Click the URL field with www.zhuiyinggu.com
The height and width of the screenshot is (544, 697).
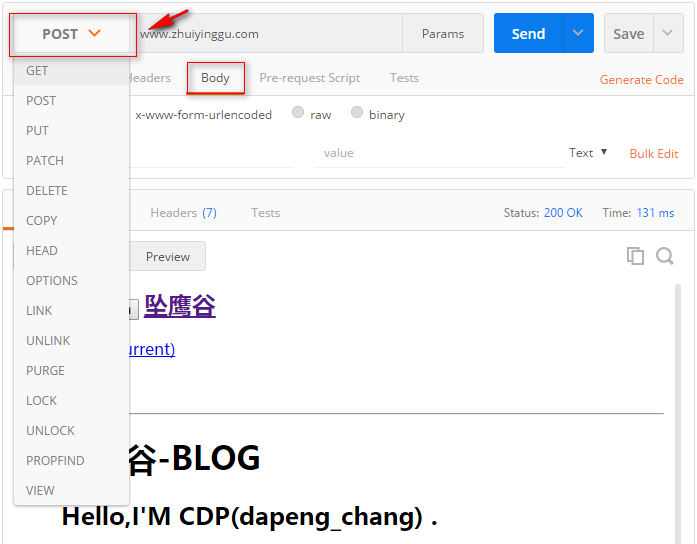(267, 34)
